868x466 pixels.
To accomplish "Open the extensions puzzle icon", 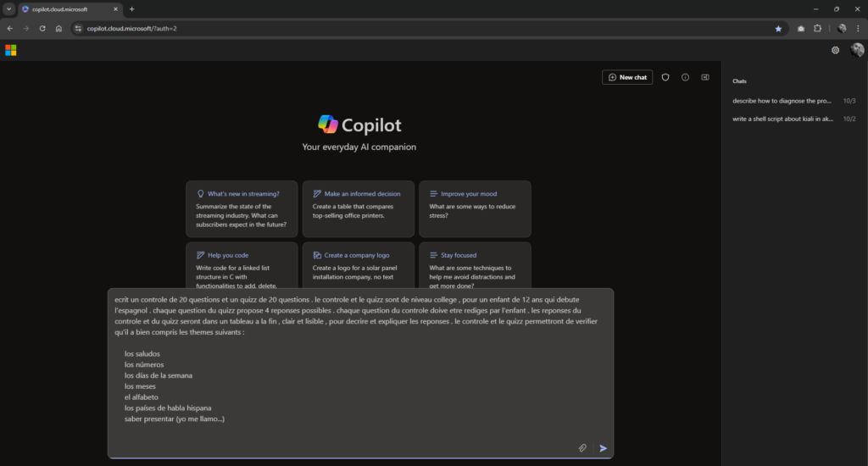I will point(818,28).
